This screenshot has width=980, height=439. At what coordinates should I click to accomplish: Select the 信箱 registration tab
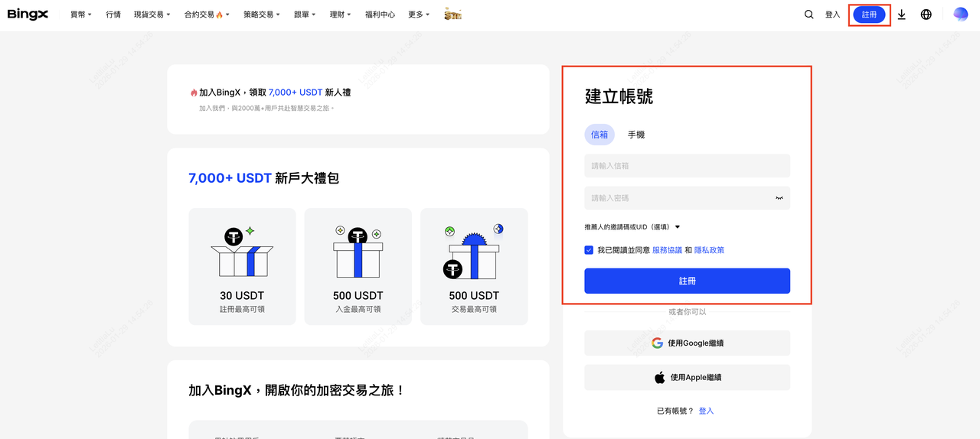(599, 135)
